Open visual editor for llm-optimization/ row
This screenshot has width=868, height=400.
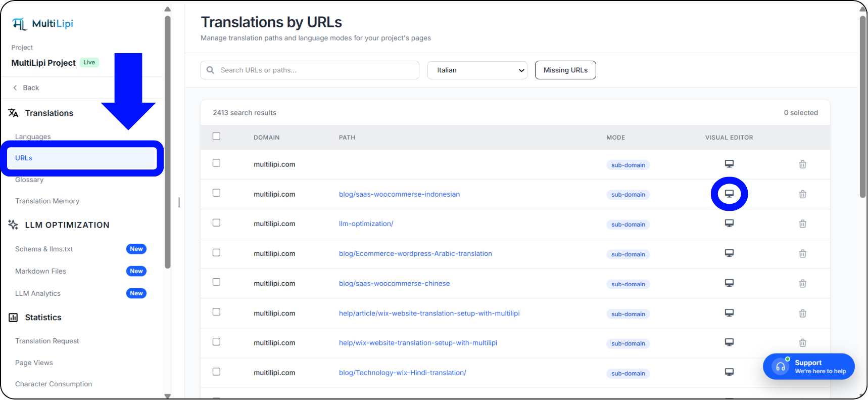point(729,224)
